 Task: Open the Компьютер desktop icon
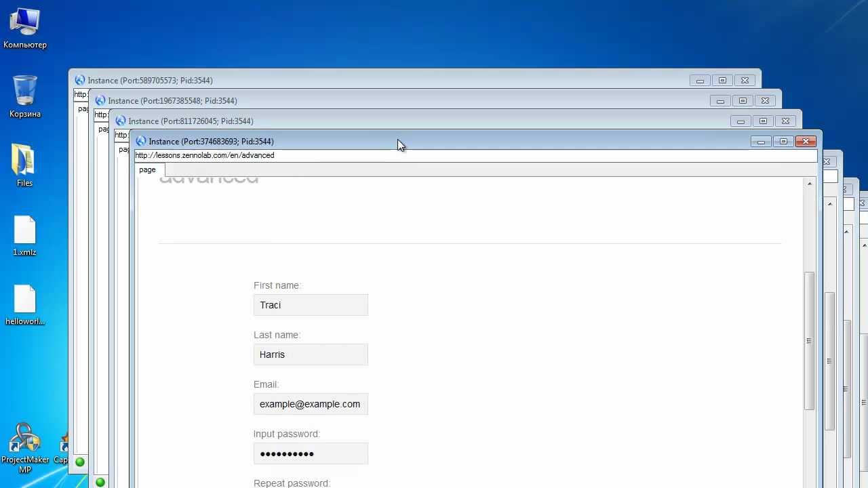point(25,28)
